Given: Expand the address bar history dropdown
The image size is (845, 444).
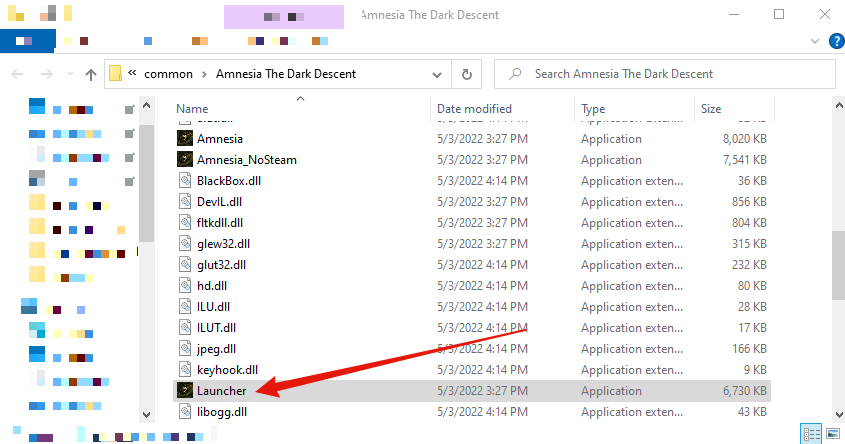Looking at the screenshot, I should (437, 74).
